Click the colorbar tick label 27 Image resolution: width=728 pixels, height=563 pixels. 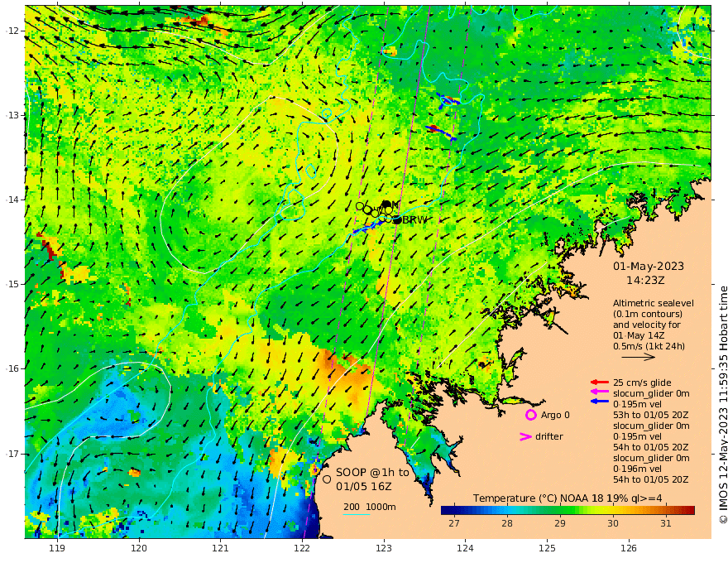coord(453,523)
